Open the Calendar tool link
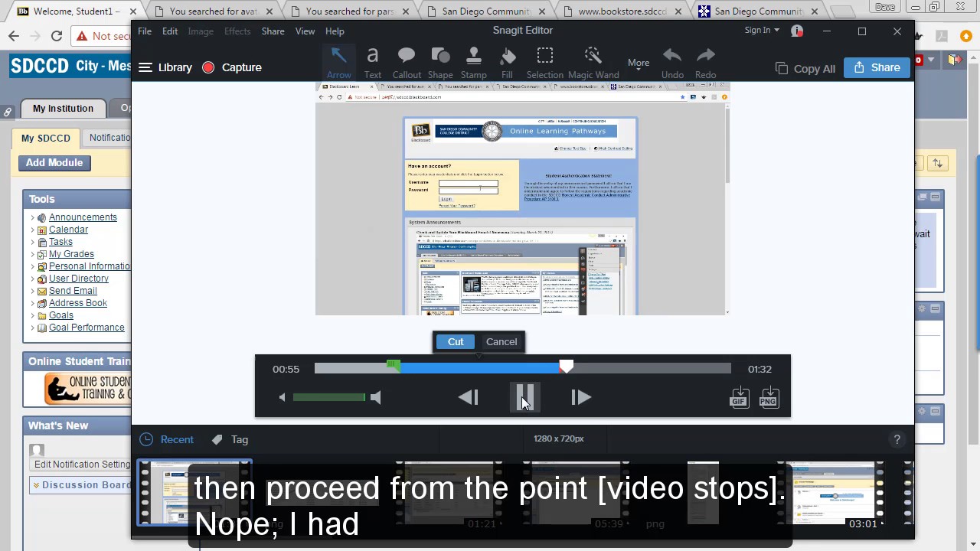The image size is (980, 551). pos(68,230)
